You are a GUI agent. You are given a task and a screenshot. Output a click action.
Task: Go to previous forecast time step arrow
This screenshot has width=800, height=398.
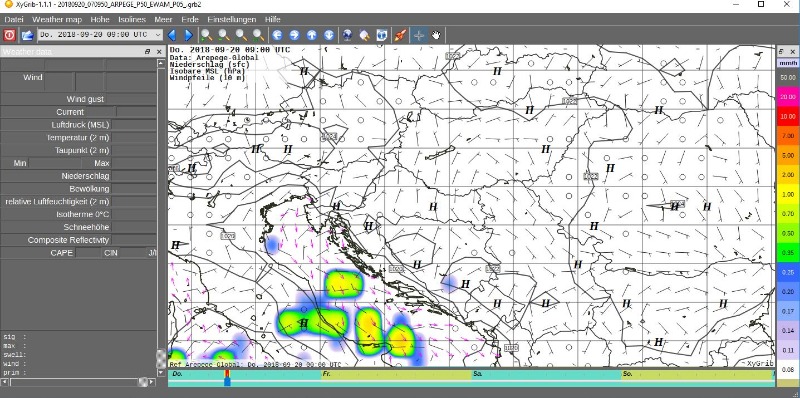click(x=172, y=35)
